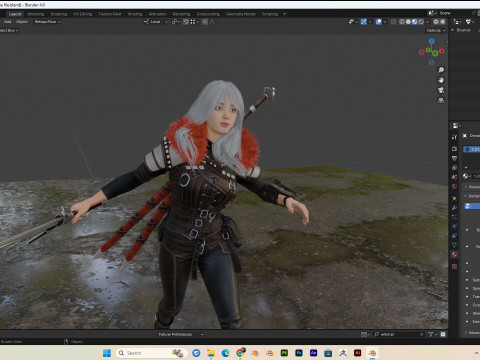
Task: Open the Object Constraints properties tab
Action: tap(454, 236)
